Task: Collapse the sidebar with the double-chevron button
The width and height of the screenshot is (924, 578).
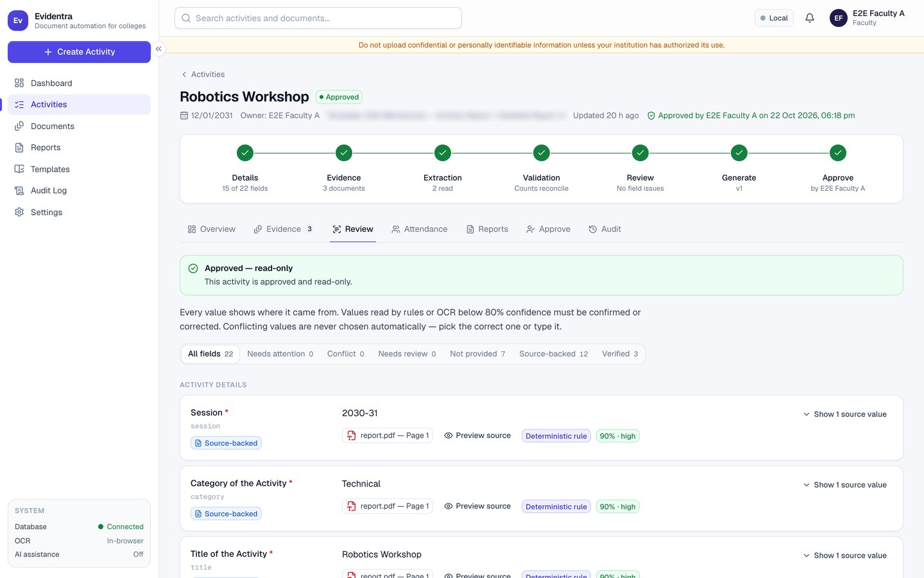Action: pos(158,49)
